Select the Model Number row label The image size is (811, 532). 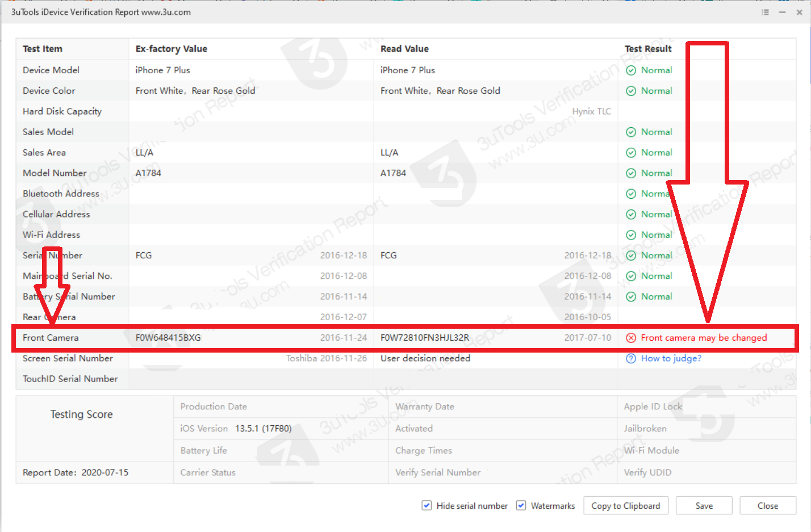click(55, 173)
